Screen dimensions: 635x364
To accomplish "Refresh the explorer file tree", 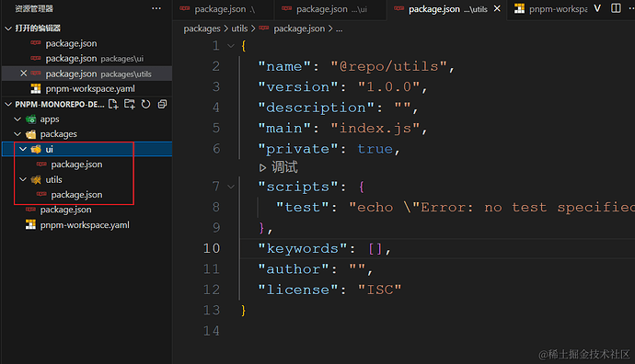I will tap(145, 105).
